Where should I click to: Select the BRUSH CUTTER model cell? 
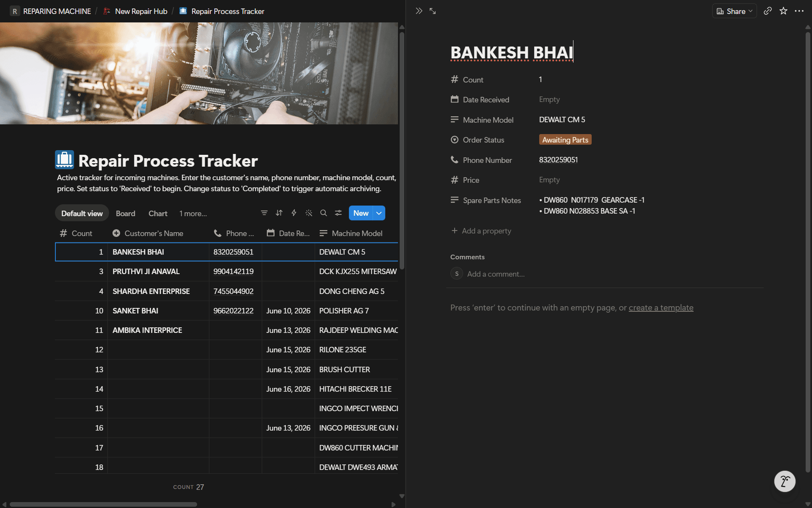coord(357,370)
